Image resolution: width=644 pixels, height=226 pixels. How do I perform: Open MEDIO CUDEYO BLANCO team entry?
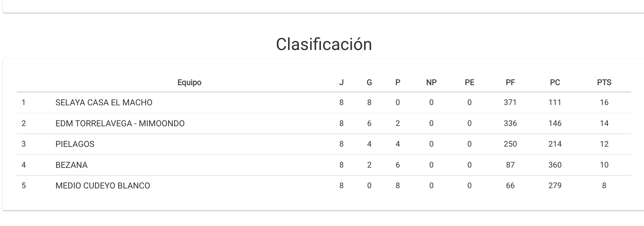103,186
